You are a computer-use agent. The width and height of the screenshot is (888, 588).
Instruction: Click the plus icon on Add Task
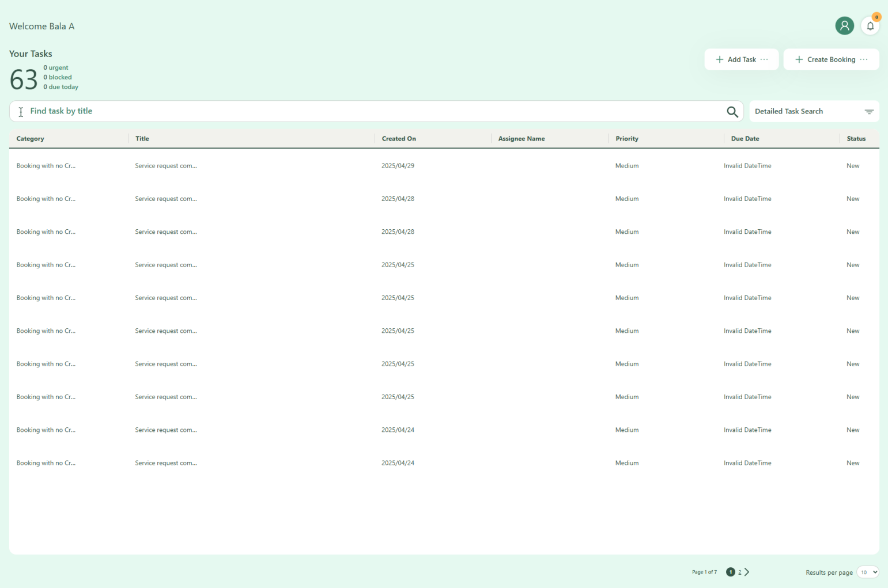coord(719,60)
